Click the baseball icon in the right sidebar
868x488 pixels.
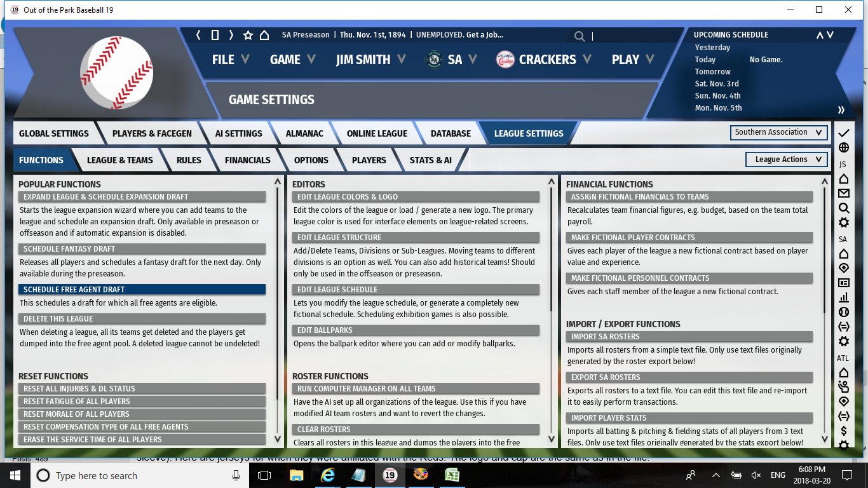pyautogui.click(x=843, y=312)
